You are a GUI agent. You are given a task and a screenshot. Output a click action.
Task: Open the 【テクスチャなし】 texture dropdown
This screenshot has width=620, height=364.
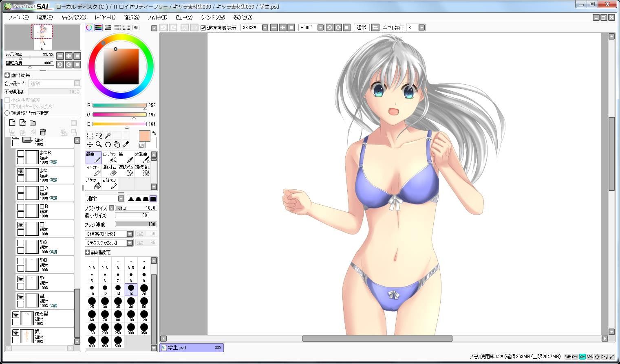click(130, 243)
